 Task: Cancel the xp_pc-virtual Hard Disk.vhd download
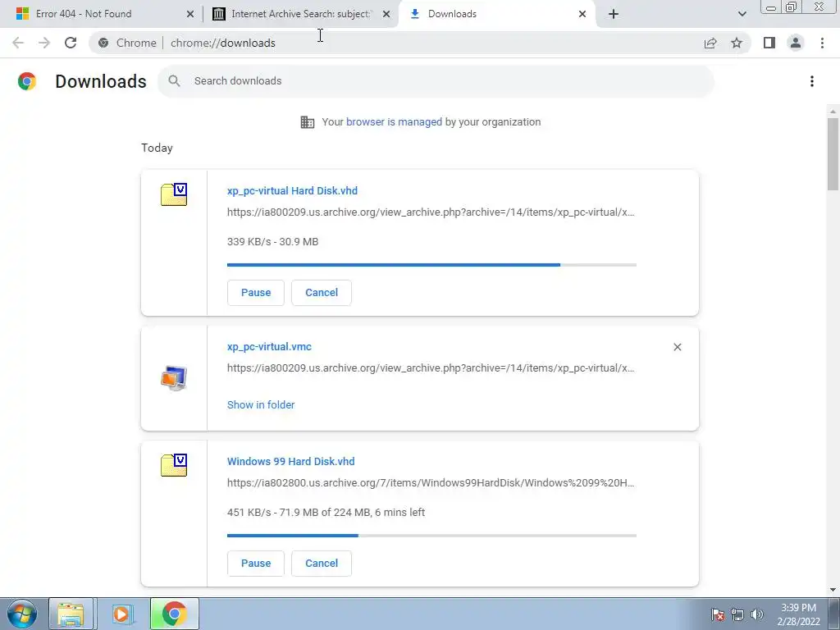322,293
